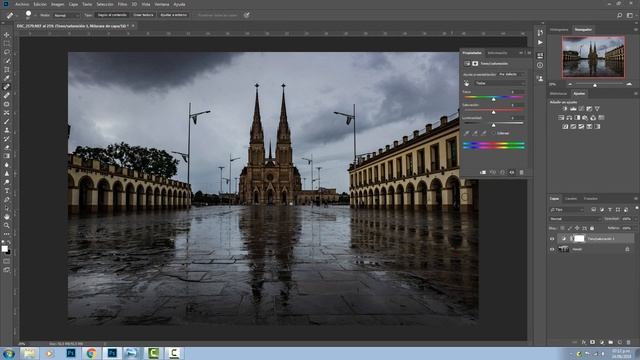This screenshot has height=360, width=640.
Task: Delete adjustment layer from Properties footer
Action: click(x=522, y=173)
